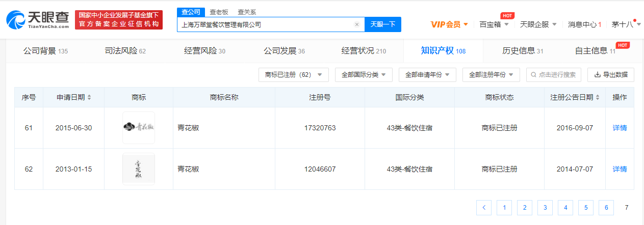This screenshot has width=644, height=225.
Task: Select the 知识产权 tab
Action: click(443, 51)
